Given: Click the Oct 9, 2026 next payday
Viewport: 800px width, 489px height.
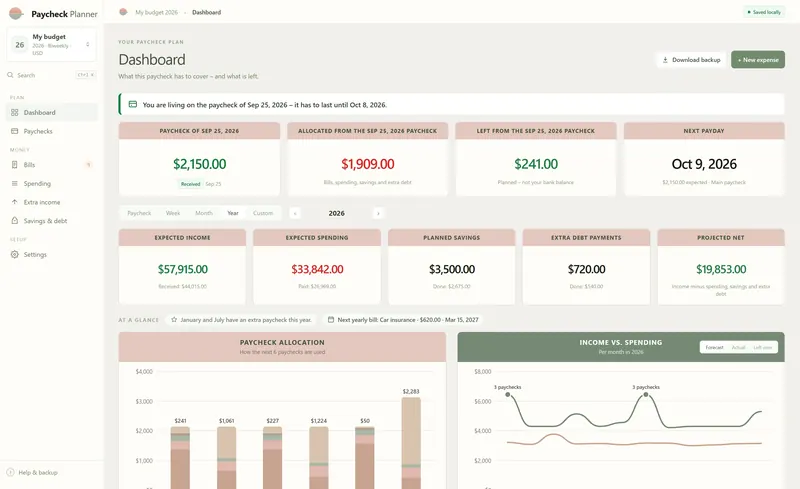Looking at the screenshot, I should (x=704, y=164).
